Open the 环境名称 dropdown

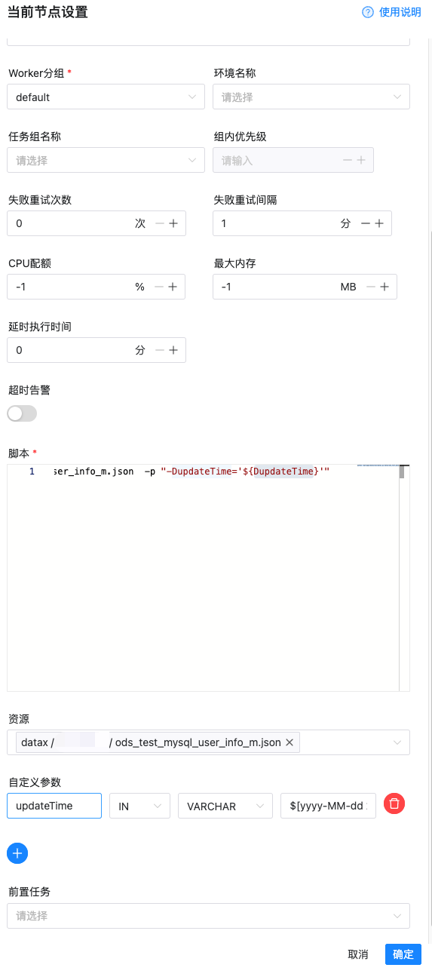pyautogui.click(x=311, y=97)
